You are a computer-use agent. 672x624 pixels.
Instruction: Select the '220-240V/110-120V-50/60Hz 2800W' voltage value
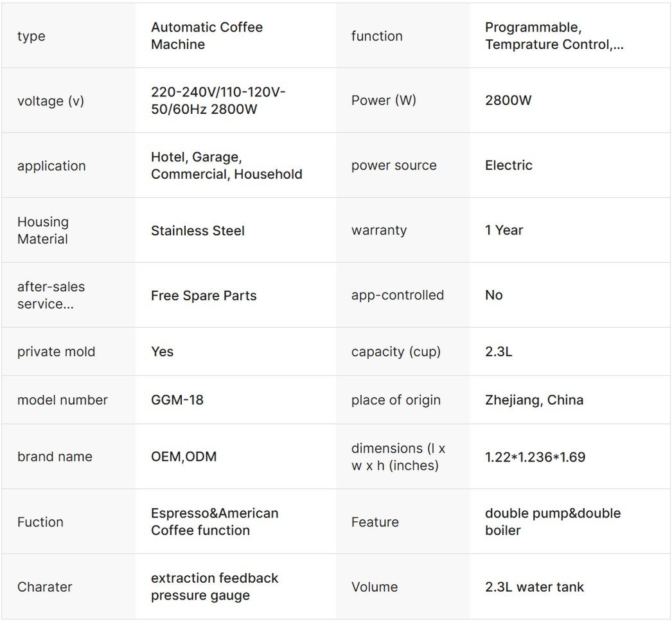click(x=218, y=101)
